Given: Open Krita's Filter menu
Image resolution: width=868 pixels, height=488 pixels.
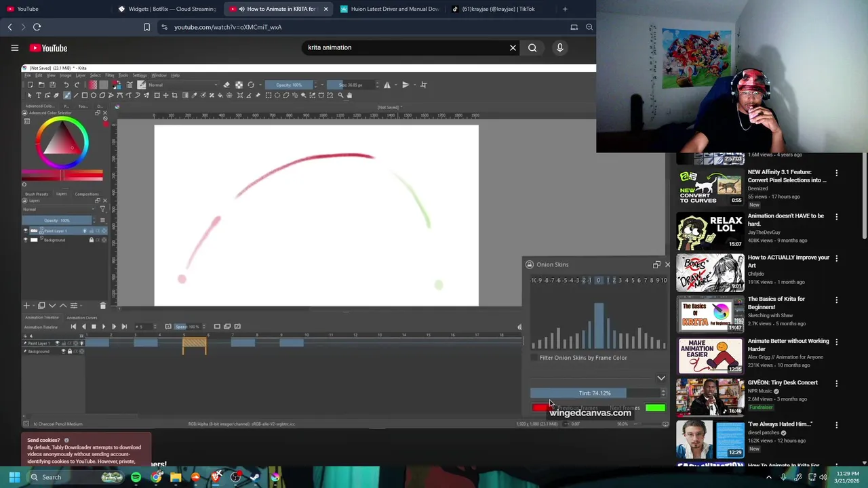Looking at the screenshot, I should click(x=110, y=75).
